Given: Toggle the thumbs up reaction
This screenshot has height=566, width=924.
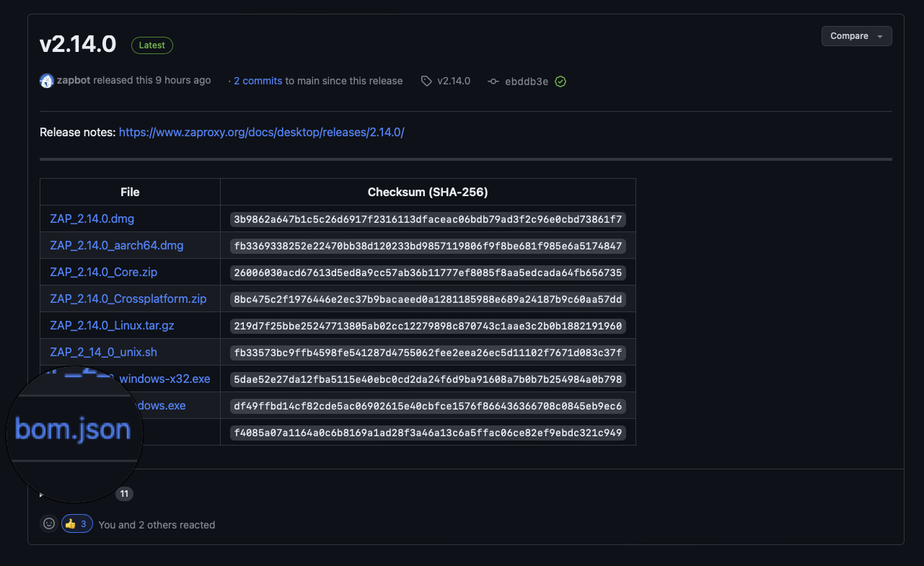Looking at the screenshot, I should 77,524.
